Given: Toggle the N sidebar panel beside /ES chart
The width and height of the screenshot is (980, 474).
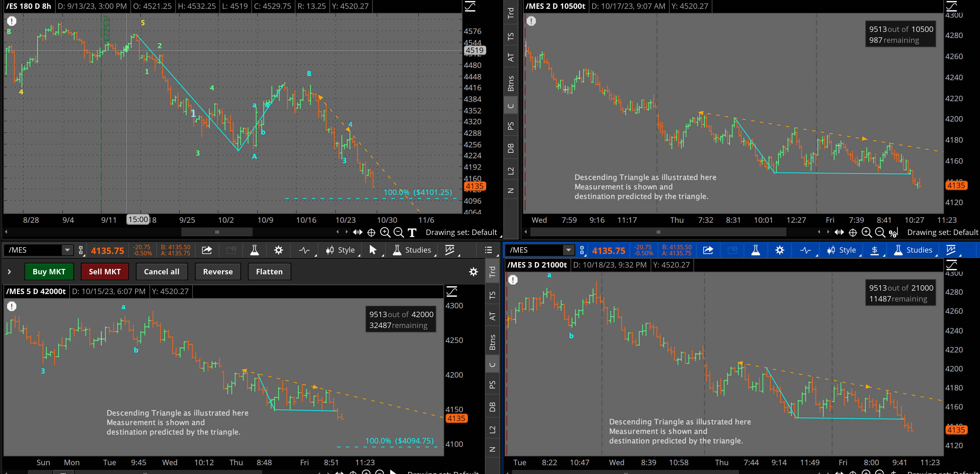Looking at the screenshot, I should click(510, 190).
